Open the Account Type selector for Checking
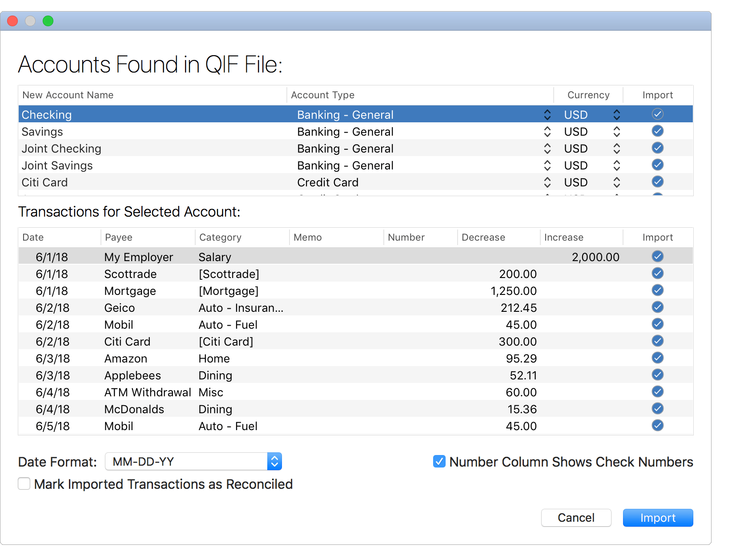 547,114
